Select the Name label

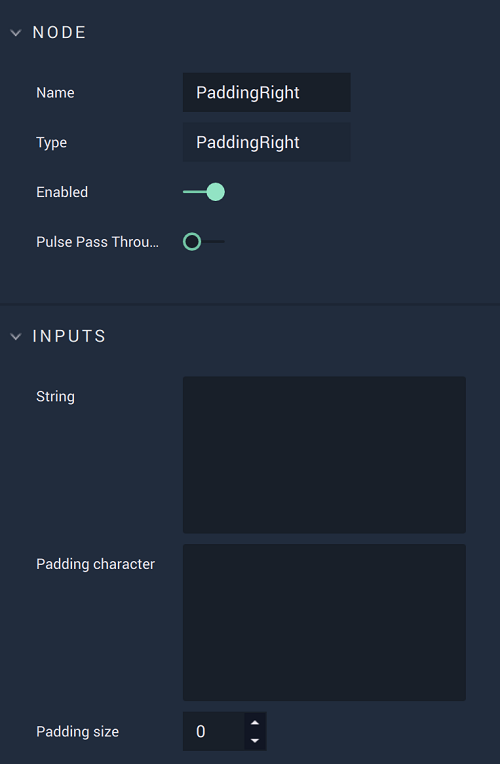click(x=55, y=93)
